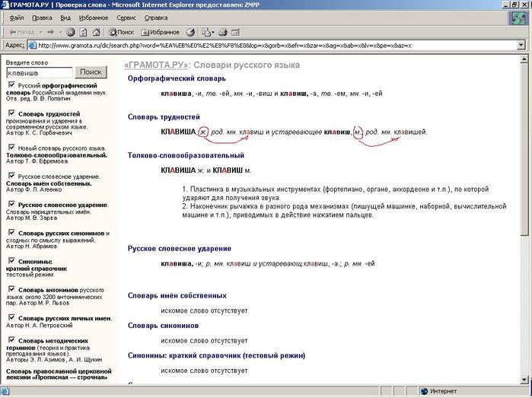
Task: Stop page loading with the Stop icon
Action: pyautogui.click(x=70, y=32)
